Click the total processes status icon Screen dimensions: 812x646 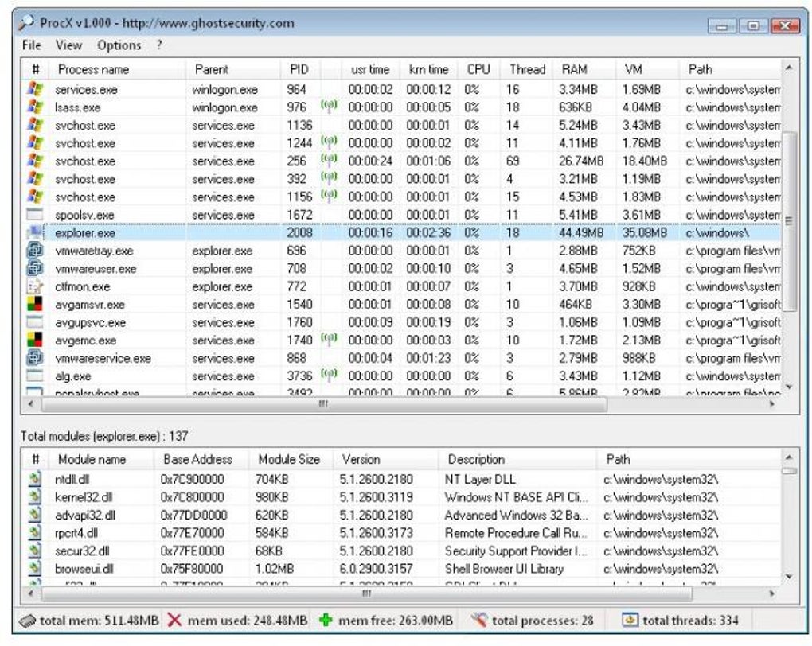point(479,619)
